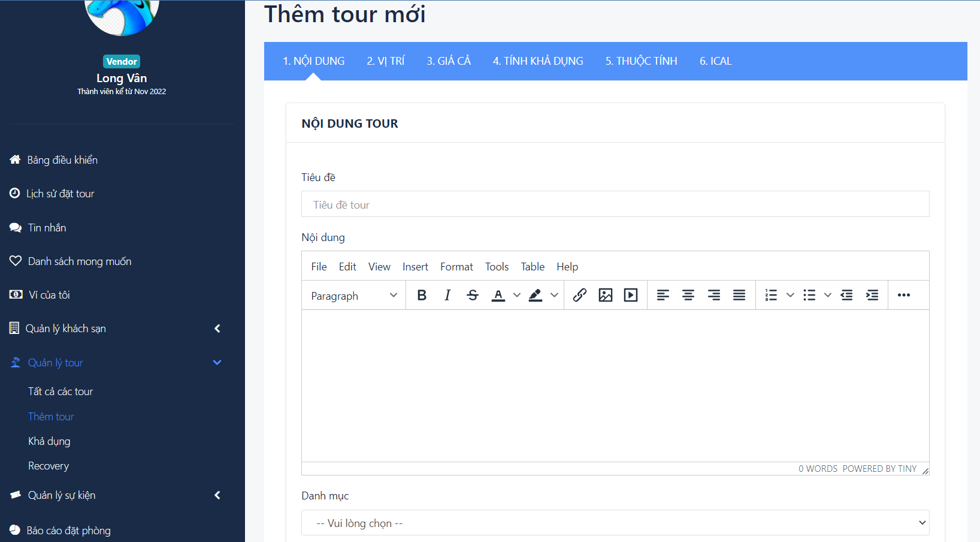The image size is (980, 542).
Task: Go to Bảng điều khiển dashboard
Action: pyautogui.click(x=62, y=160)
